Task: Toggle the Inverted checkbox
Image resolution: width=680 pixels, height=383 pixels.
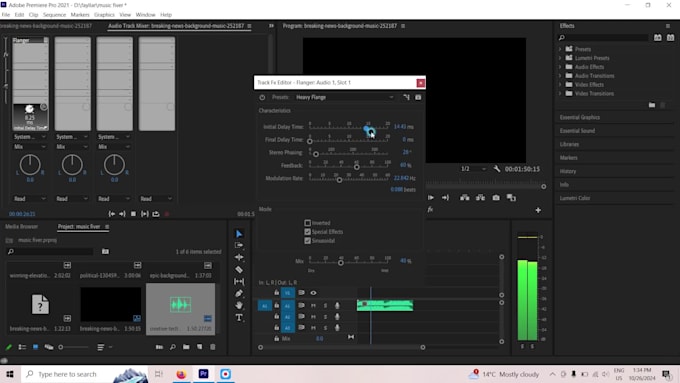Action: tap(307, 223)
